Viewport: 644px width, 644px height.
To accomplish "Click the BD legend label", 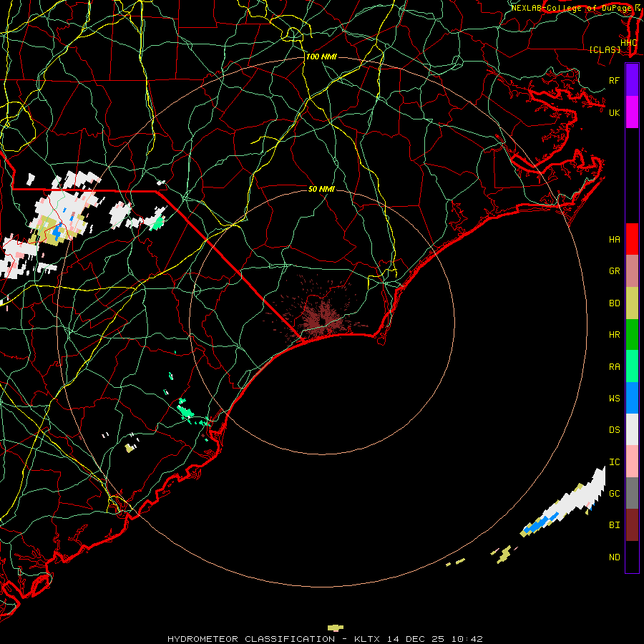I will 615,303.
